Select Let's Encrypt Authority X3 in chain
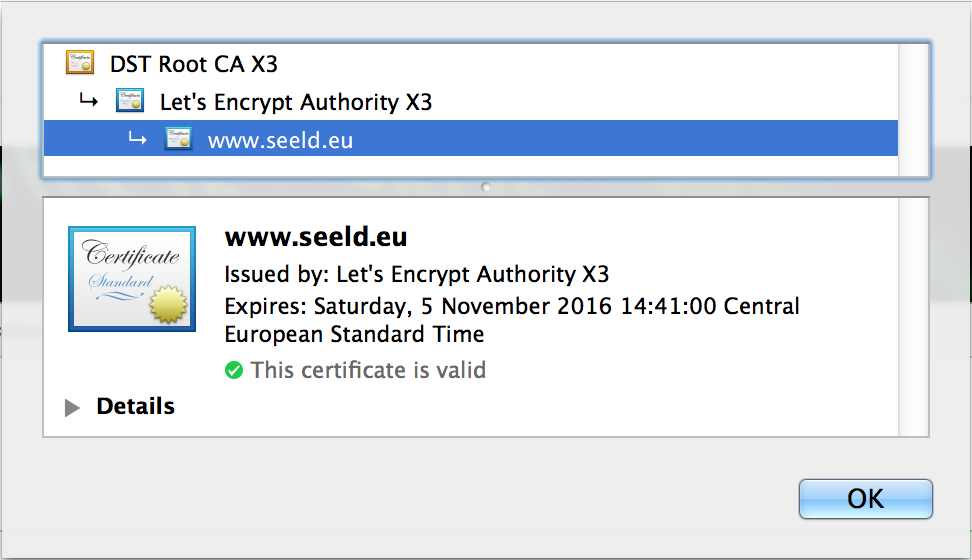 point(296,102)
